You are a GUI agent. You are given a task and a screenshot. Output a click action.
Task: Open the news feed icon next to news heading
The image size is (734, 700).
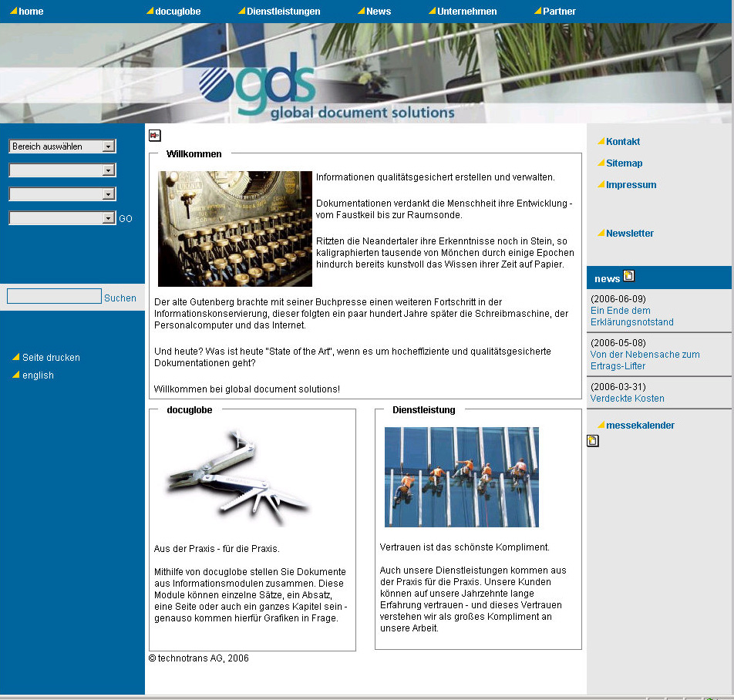628,275
